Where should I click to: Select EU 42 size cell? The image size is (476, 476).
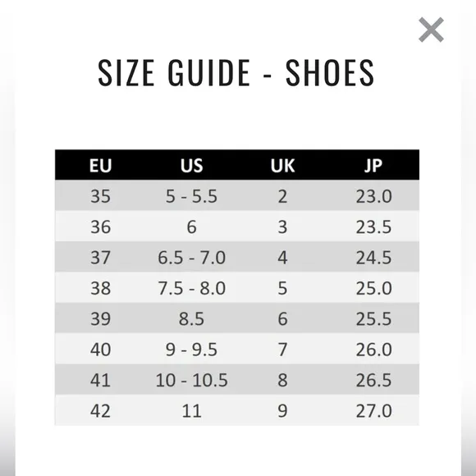click(100, 410)
